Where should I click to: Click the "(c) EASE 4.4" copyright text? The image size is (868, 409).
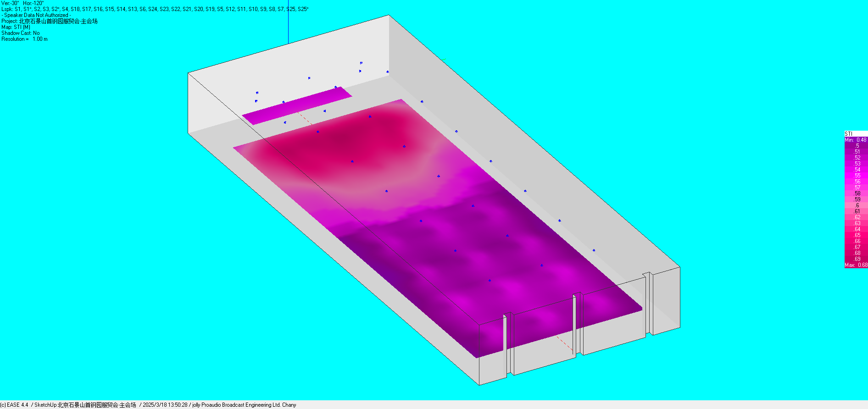(x=14, y=405)
